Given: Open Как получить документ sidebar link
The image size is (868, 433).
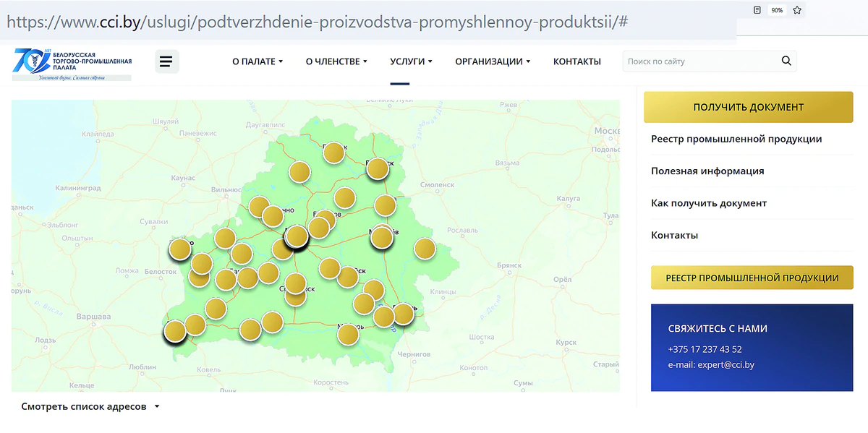Looking at the screenshot, I should coord(709,203).
